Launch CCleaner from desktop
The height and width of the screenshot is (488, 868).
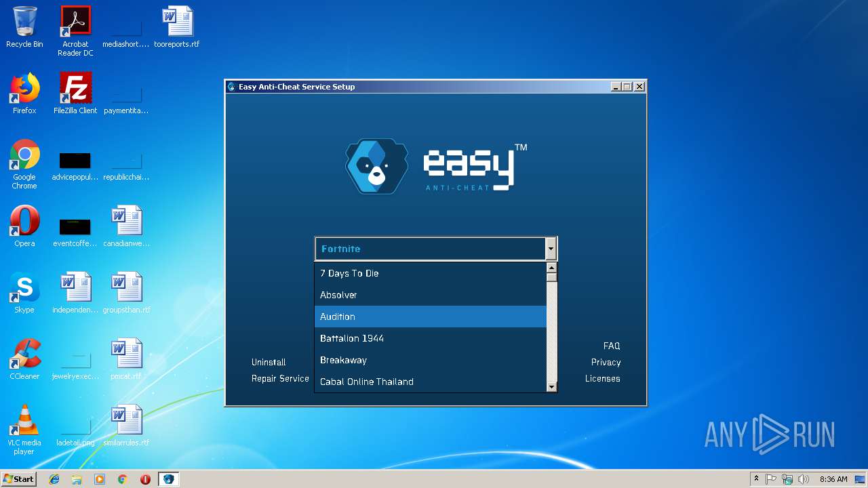click(x=24, y=359)
